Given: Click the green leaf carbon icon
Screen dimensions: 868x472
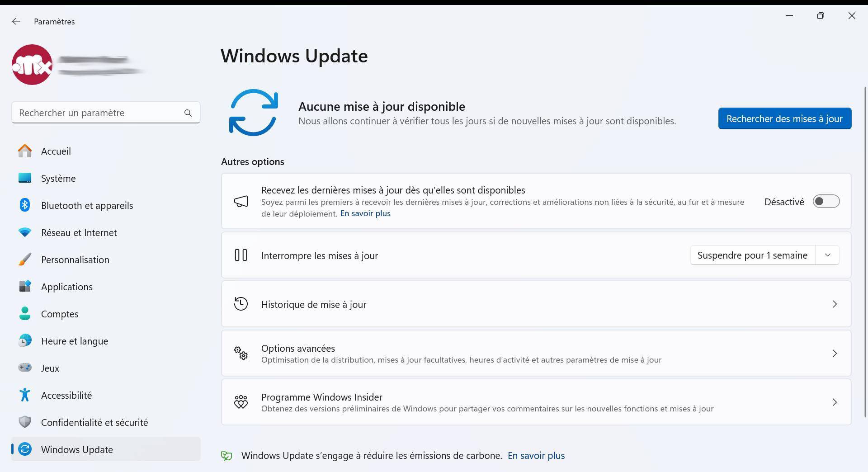Looking at the screenshot, I should pyautogui.click(x=226, y=456).
